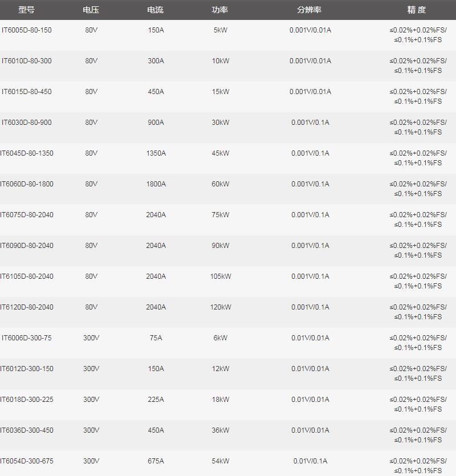Viewport: 456px width, 476px height.
Task: Click the 精度 column header
Action: 417,10
